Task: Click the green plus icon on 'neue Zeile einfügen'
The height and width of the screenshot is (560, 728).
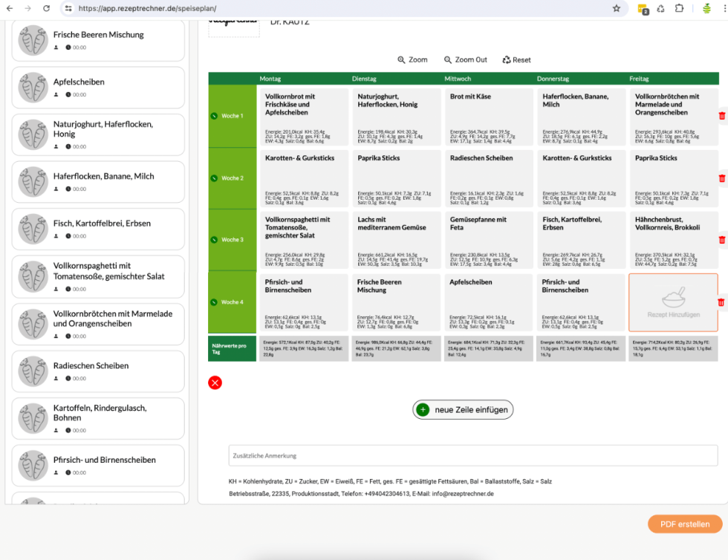Action: tap(423, 409)
